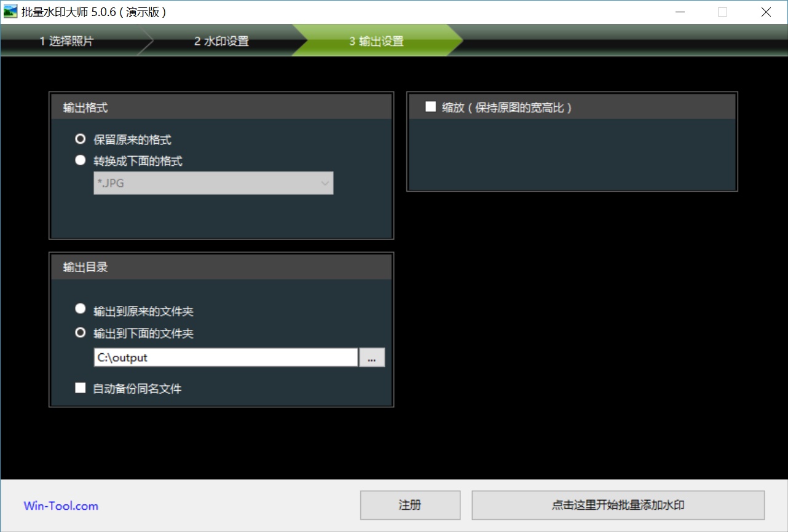Minimize the watermark app window
The width and height of the screenshot is (788, 532).
[679, 12]
